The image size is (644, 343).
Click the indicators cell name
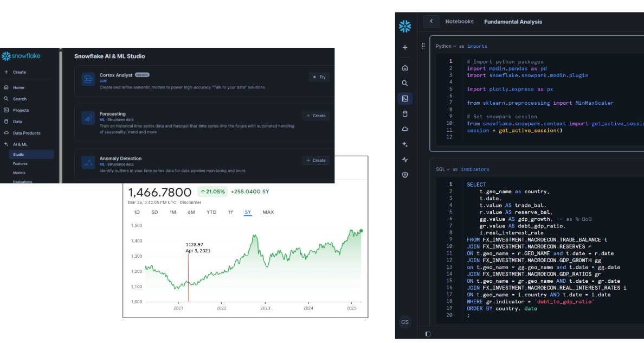tap(475, 169)
